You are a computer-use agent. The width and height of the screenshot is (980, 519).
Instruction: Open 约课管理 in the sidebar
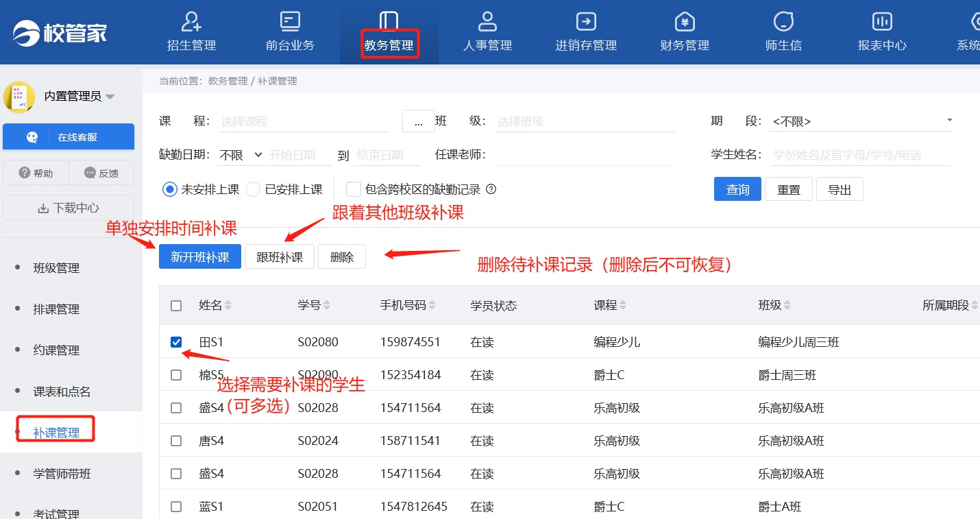[x=56, y=350]
